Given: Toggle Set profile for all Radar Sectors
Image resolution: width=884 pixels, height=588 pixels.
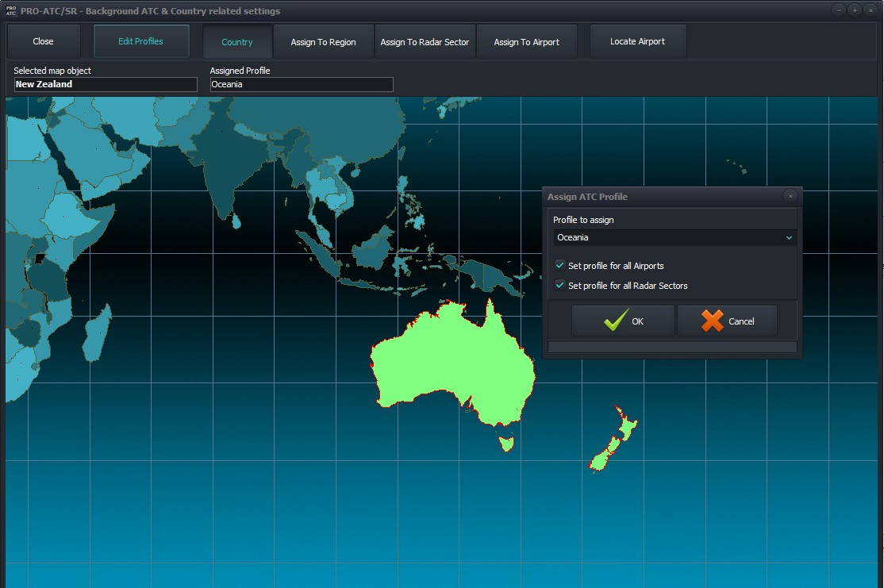Looking at the screenshot, I should tap(559, 285).
